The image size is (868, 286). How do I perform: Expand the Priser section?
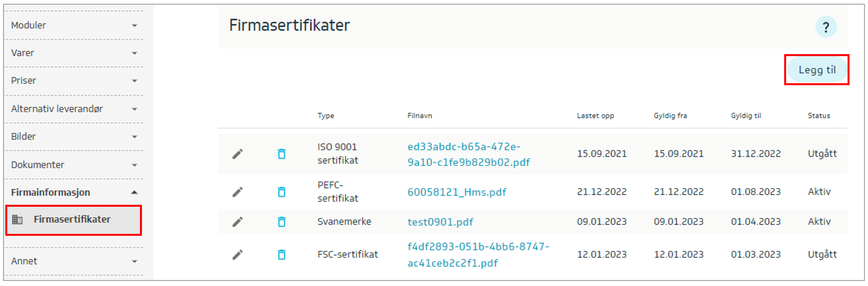click(73, 81)
